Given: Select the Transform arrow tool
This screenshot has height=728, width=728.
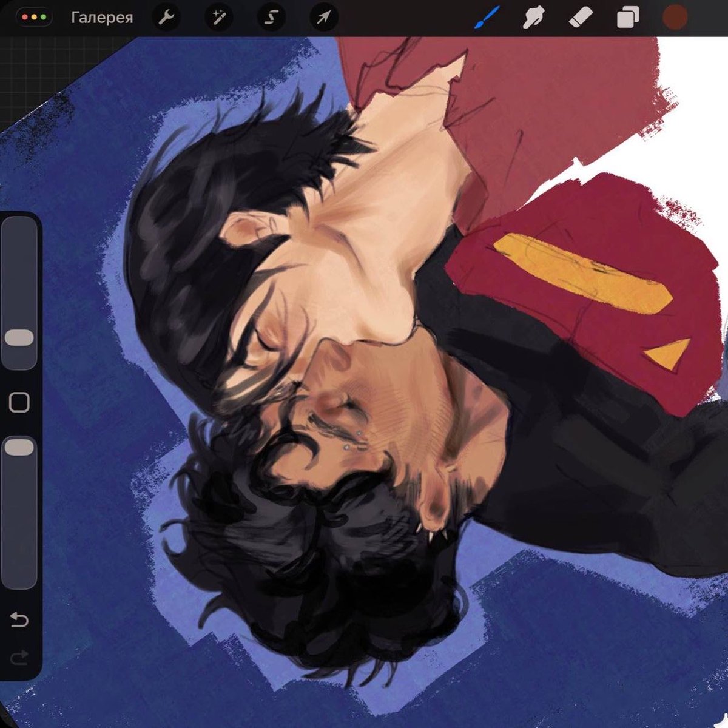Looking at the screenshot, I should [323, 18].
